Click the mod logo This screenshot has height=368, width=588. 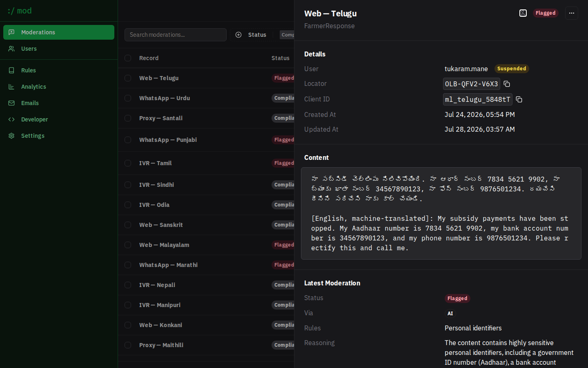click(x=20, y=11)
